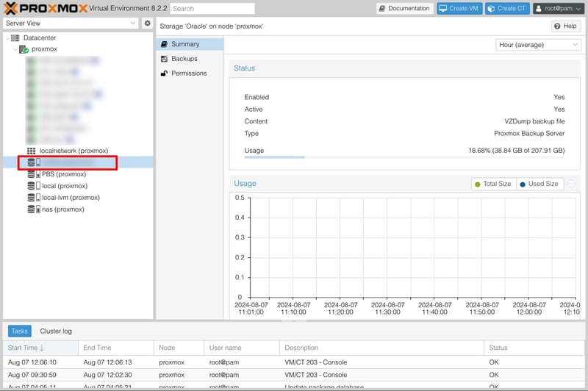Switch to the Cluster log tab
Screen dimensions: 588x391
tap(56, 331)
